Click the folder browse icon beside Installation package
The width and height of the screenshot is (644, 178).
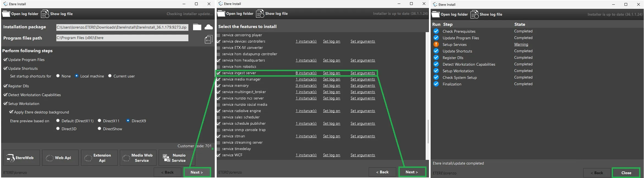tap(197, 27)
